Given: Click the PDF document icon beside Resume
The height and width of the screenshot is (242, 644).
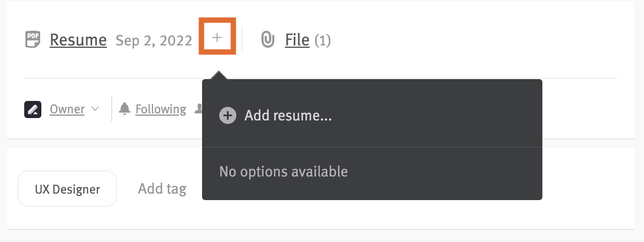Looking at the screenshot, I should (x=33, y=40).
